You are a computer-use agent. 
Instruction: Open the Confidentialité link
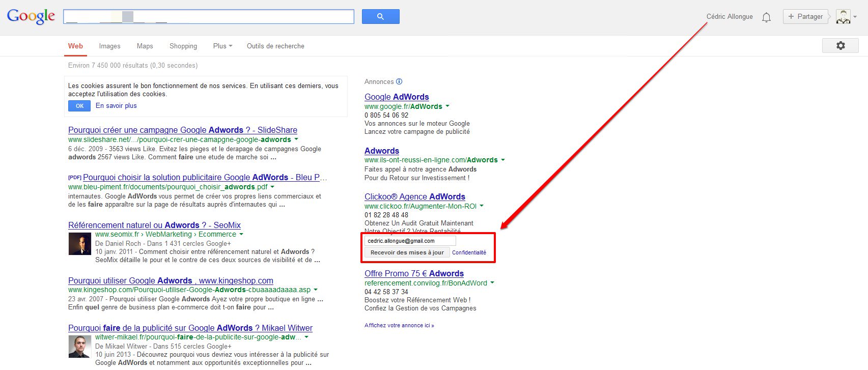[x=469, y=252]
